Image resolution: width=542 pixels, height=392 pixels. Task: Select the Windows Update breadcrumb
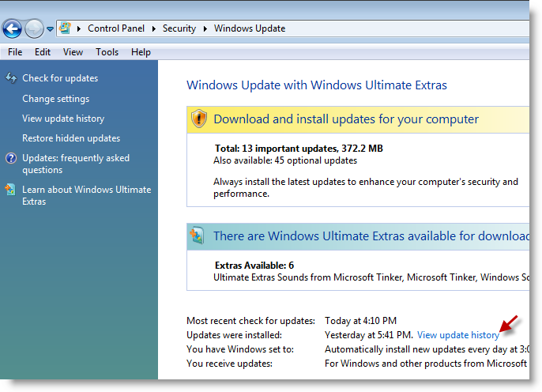[x=250, y=28]
